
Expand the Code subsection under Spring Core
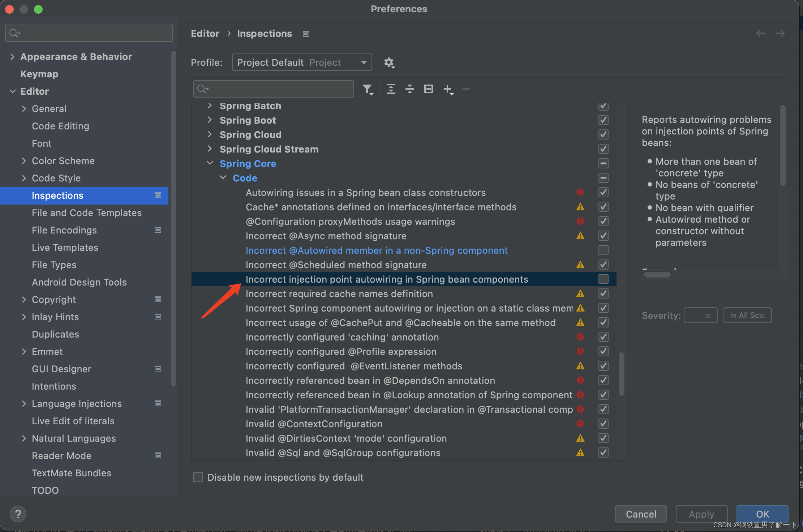tap(224, 177)
